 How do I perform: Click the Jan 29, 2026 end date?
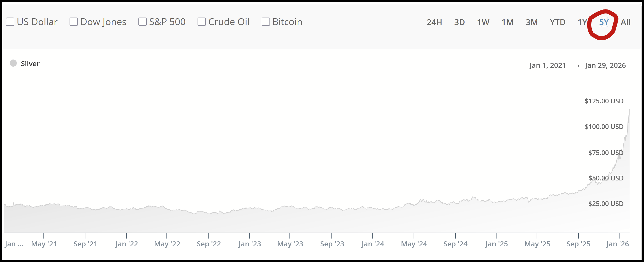point(605,65)
